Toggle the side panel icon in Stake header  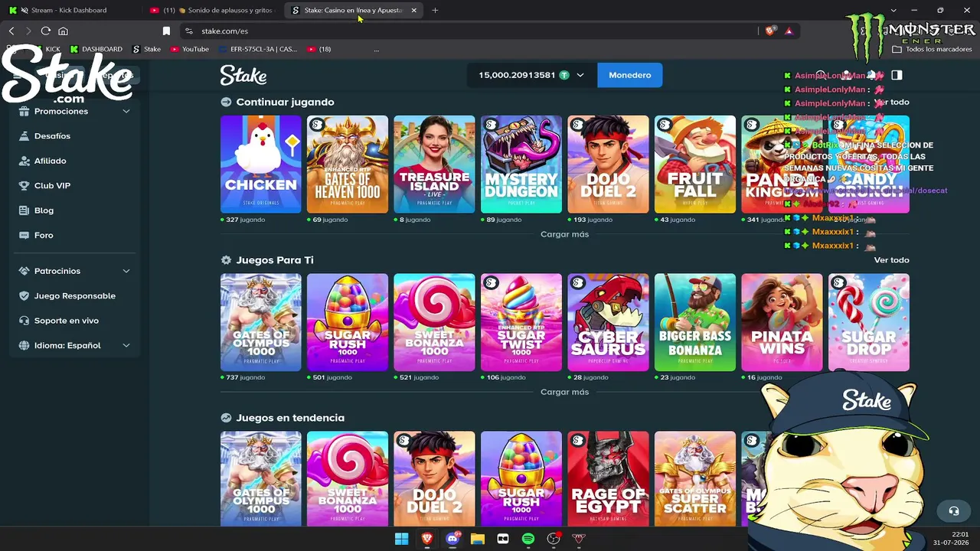click(x=897, y=75)
